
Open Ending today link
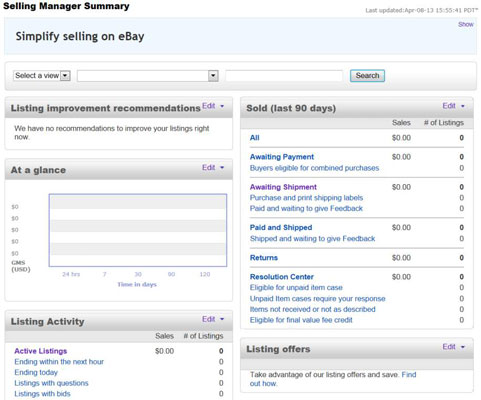pyautogui.click(x=36, y=372)
